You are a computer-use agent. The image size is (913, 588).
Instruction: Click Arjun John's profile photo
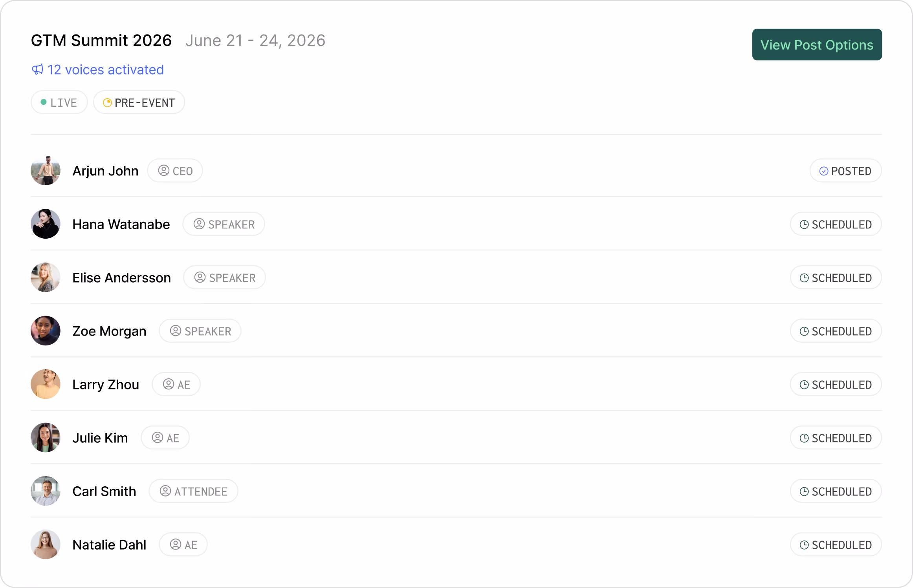pyautogui.click(x=46, y=170)
